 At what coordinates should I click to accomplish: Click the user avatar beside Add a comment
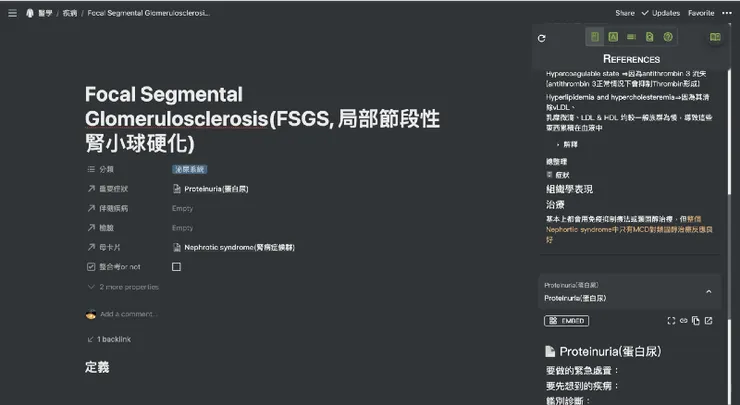point(91,314)
